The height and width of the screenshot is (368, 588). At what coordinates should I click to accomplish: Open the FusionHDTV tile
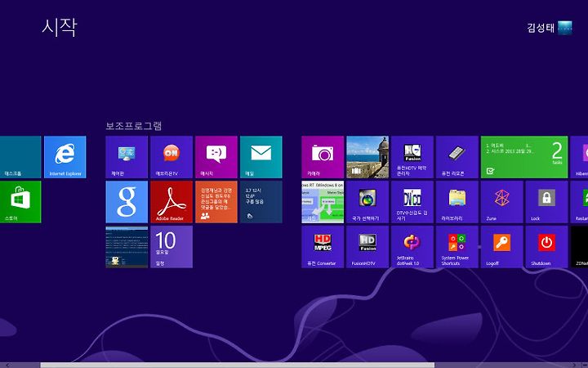[x=367, y=247]
